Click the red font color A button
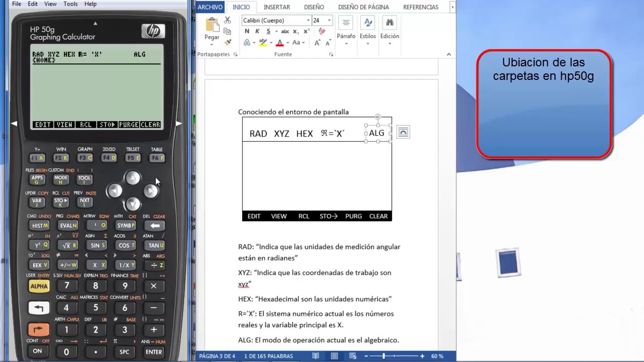The width and height of the screenshot is (644, 362). click(280, 43)
